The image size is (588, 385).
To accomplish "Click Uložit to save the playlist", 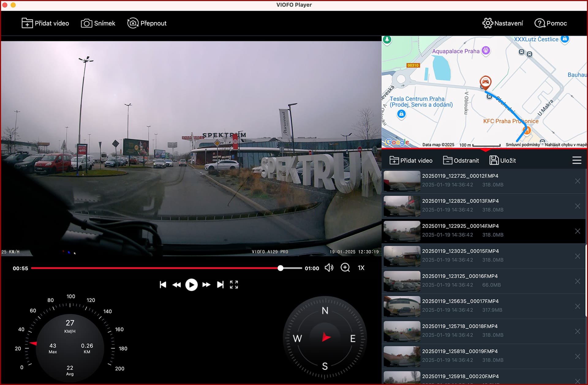I will [503, 160].
